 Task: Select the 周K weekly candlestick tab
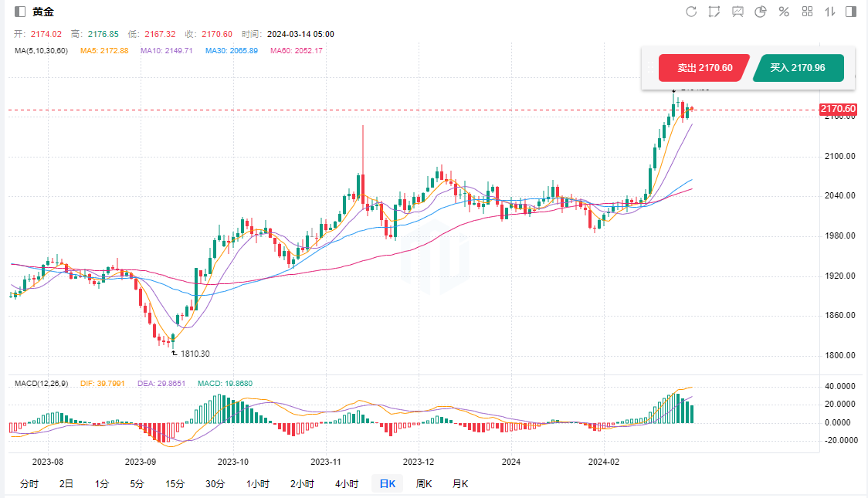(x=424, y=484)
